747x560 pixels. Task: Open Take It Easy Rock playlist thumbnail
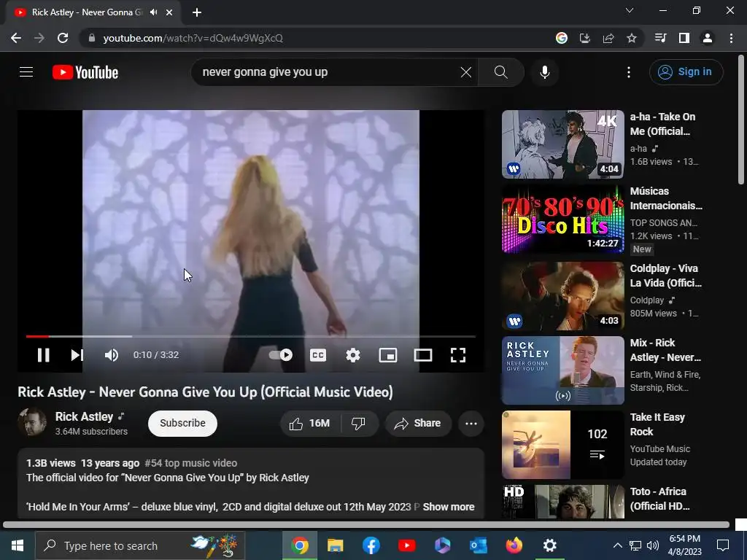tap(562, 445)
